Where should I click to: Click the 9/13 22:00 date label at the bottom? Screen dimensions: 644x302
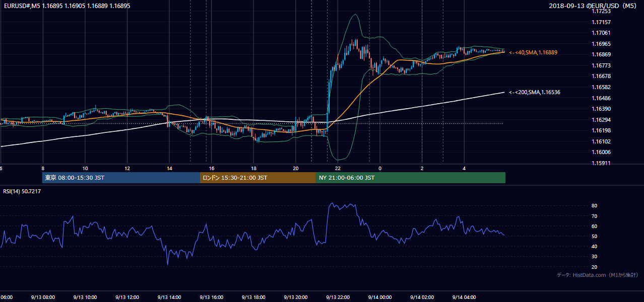(x=338, y=297)
